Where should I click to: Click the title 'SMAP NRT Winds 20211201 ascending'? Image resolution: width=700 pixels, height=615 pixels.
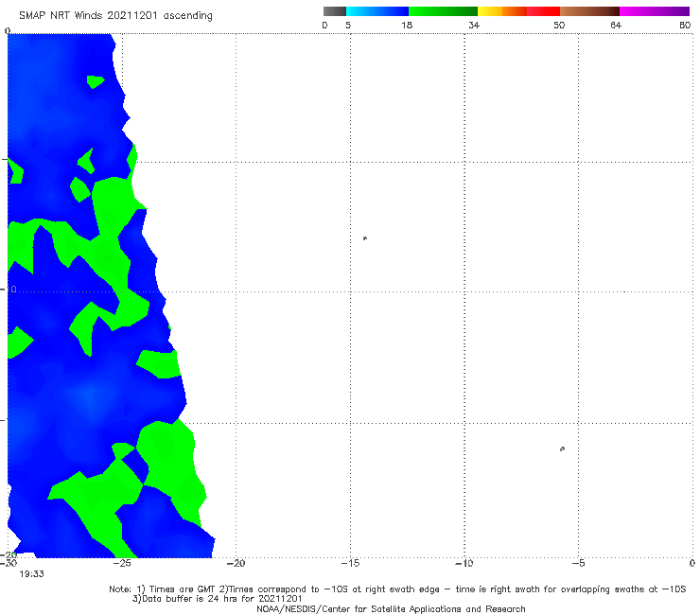tap(115, 16)
